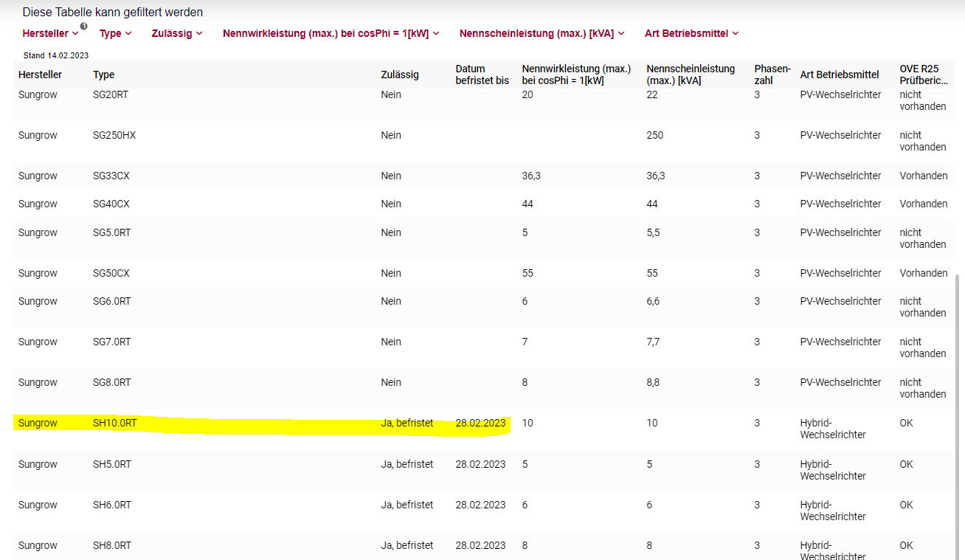
Task: Click OK status in SH10.0RT row
Action: (x=906, y=423)
